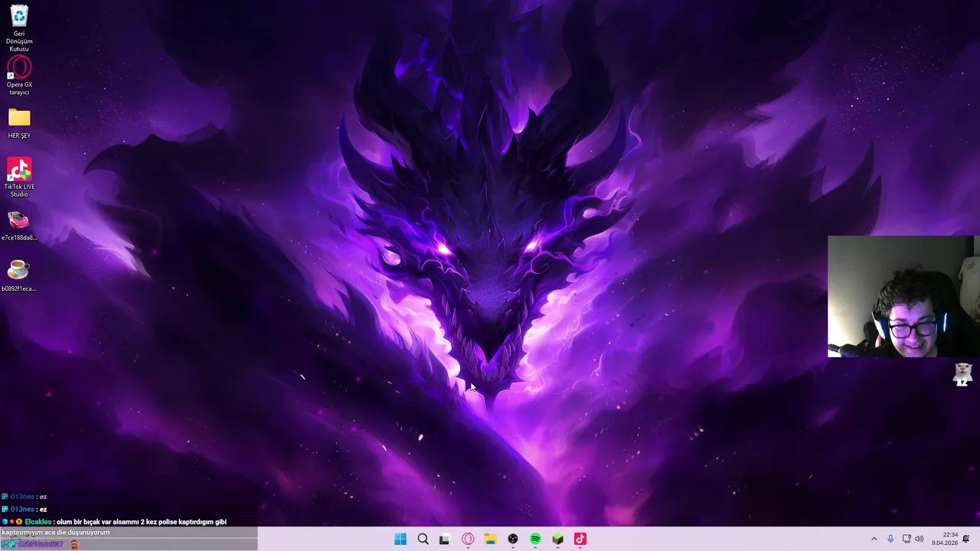Click the chat text "kaptırırmıyım aca die düşünüyorum"

[56, 533]
